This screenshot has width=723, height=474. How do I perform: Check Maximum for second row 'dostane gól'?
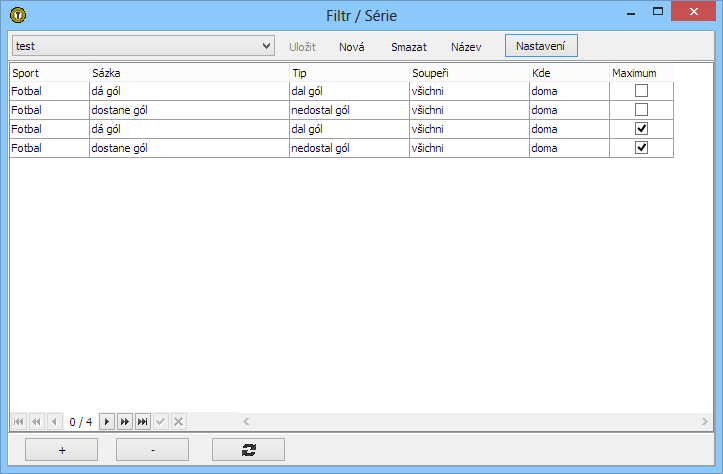point(642,110)
